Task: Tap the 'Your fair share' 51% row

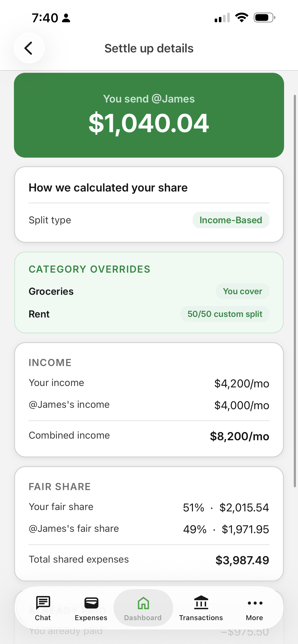Action: tap(149, 507)
